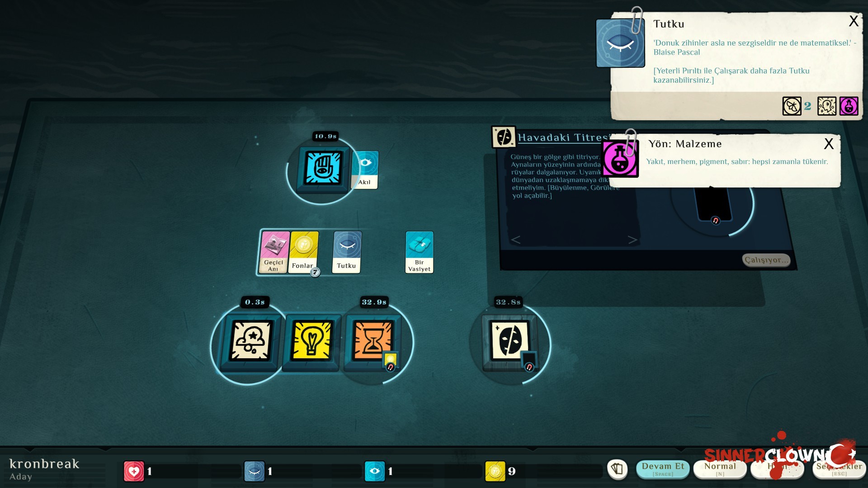
Task: Go to previous page arrow in Havadaki panel
Action: (516, 240)
